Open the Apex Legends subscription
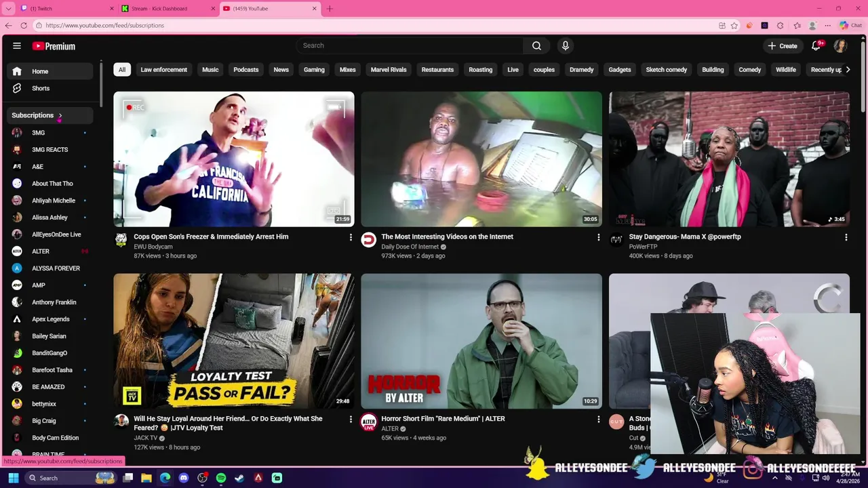This screenshot has width=868, height=488. pyautogui.click(x=50, y=319)
